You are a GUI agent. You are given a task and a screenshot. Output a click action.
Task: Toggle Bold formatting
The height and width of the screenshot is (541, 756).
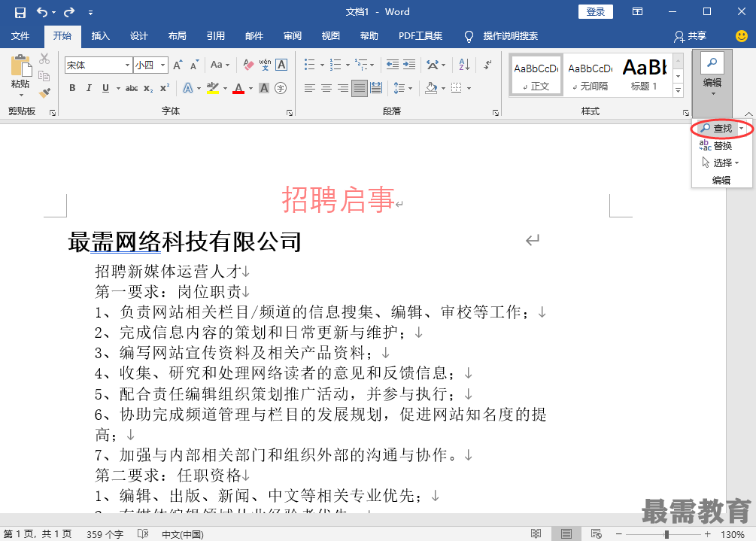[72, 88]
